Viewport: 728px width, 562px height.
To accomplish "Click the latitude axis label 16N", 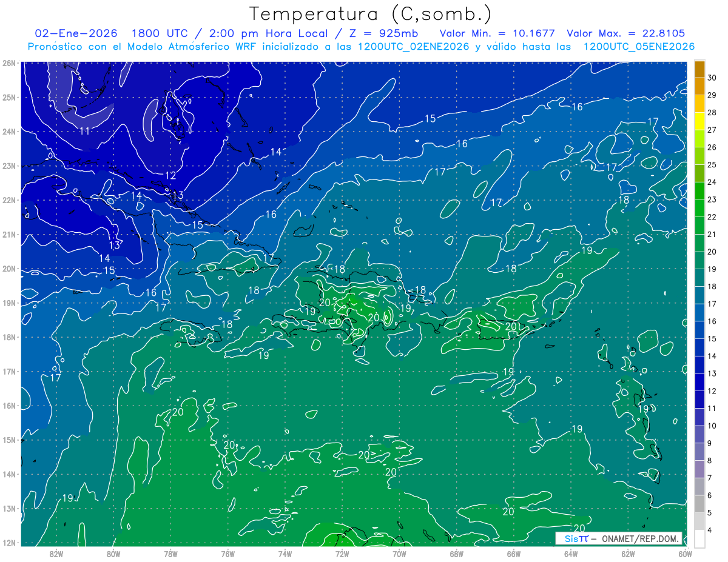I will pyautogui.click(x=9, y=406).
